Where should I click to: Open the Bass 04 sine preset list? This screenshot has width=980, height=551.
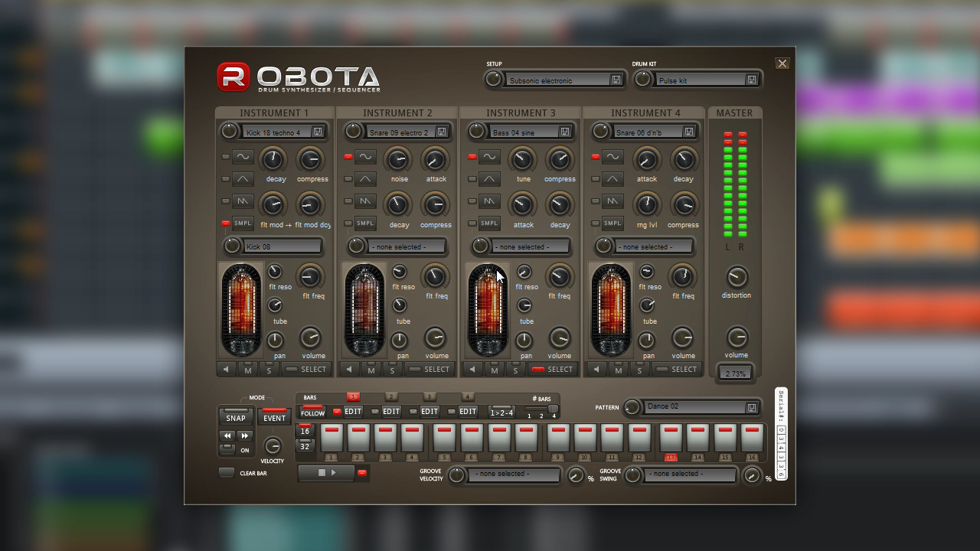click(524, 132)
